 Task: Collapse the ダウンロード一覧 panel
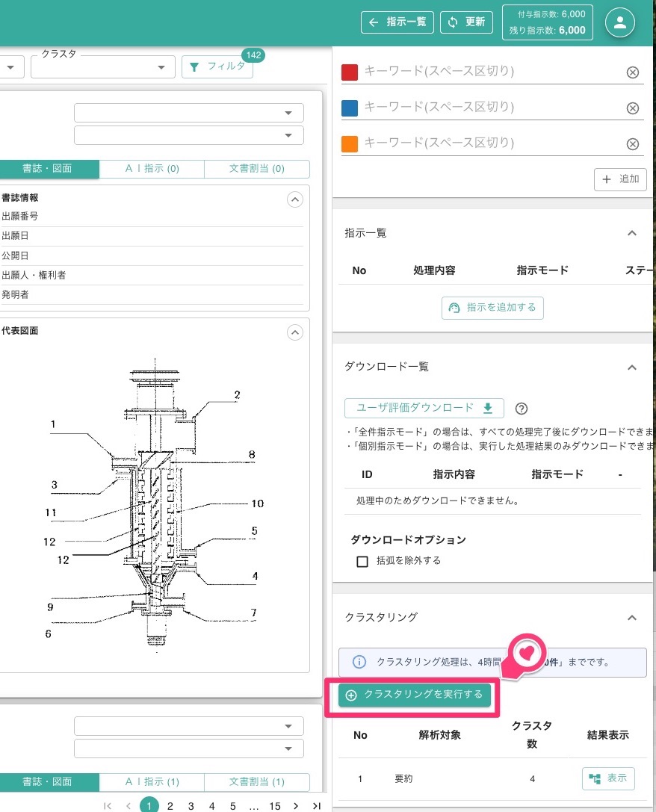631,368
